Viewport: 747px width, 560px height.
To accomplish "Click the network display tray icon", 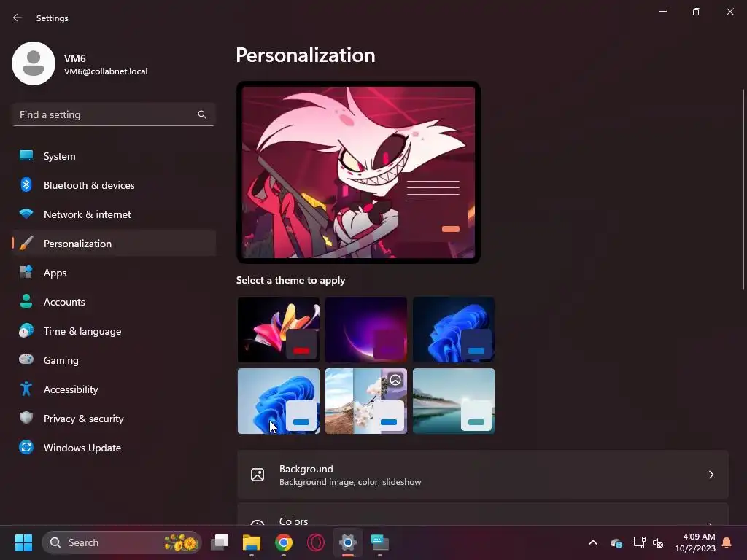I will point(639,542).
